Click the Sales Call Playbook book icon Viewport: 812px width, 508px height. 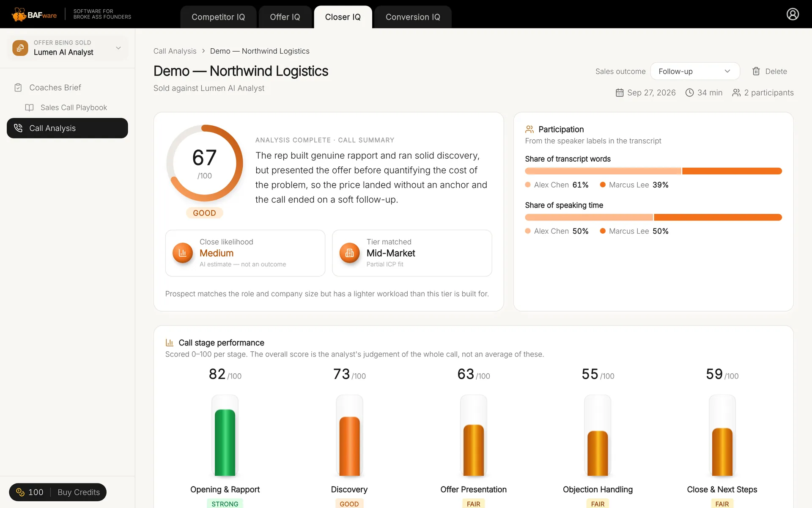pyautogui.click(x=29, y=108)
